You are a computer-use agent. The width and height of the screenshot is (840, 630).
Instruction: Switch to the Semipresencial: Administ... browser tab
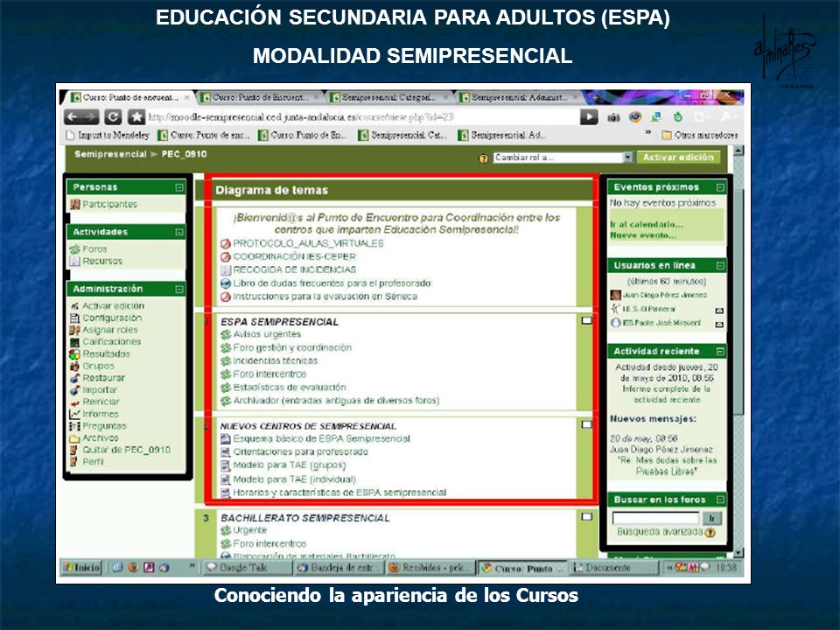tap(519, 97)
